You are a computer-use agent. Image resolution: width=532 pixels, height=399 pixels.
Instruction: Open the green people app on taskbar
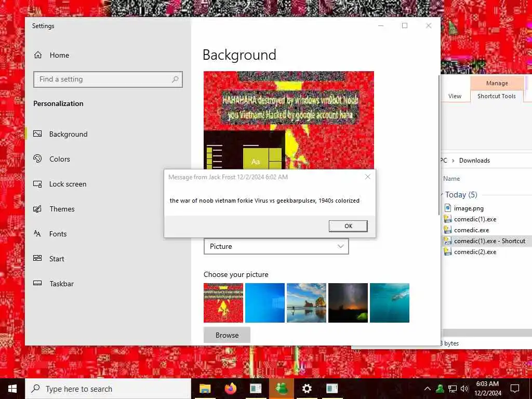pos(282,389)
